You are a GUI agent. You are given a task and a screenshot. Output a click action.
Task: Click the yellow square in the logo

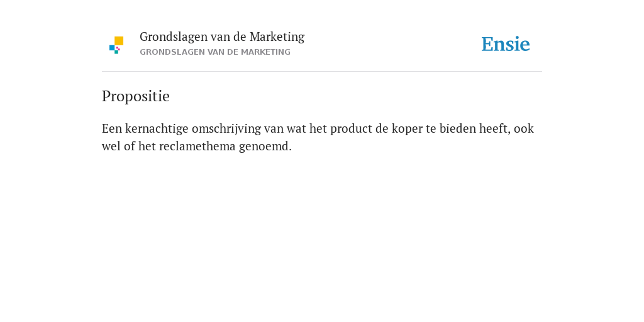pos(119,41)
